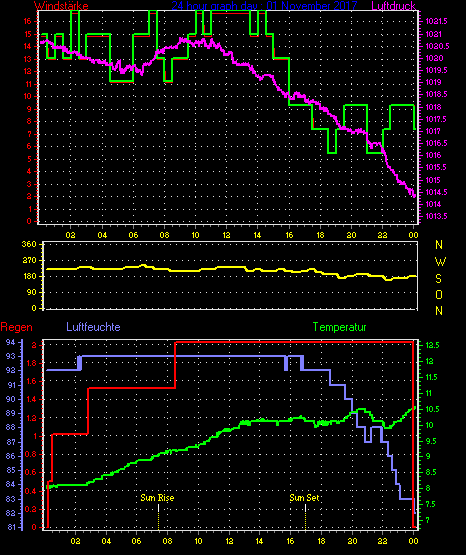Click the Sun Set marker label
Screen dimensions: 466x555
click(x=304, y=498)
